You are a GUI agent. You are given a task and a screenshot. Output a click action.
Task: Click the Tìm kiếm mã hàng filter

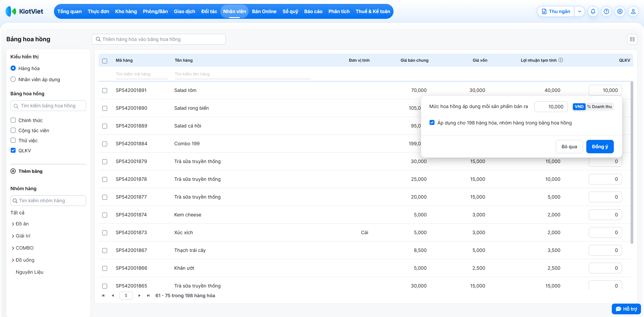[142, 74]
